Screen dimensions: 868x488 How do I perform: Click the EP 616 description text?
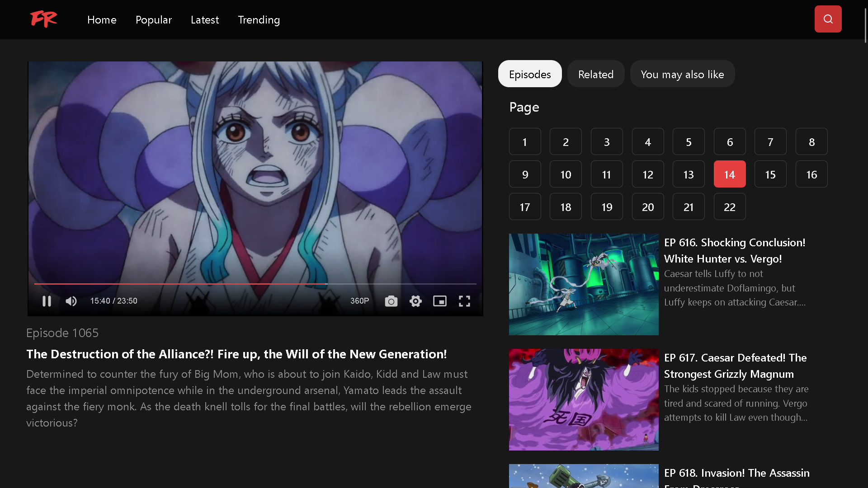pos(735,288)
